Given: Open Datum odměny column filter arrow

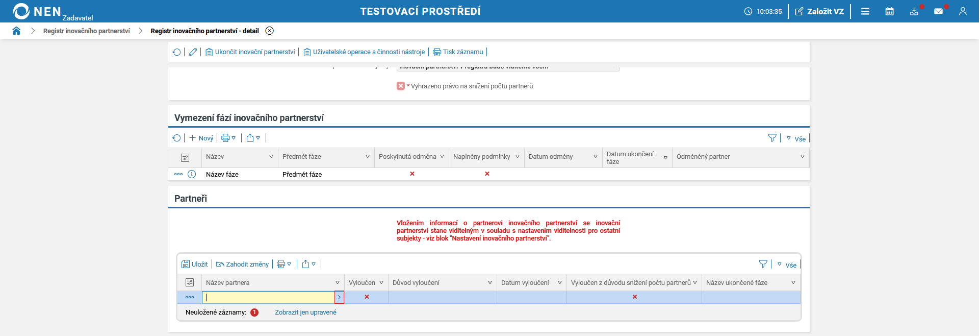Looking at the screenshot, I should click(596, 157).
